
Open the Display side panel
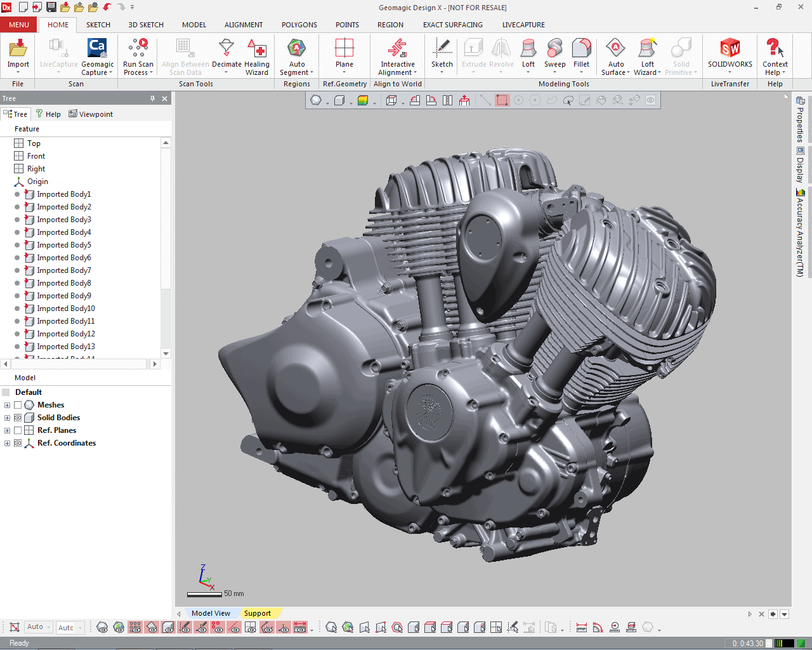[800, 165]
